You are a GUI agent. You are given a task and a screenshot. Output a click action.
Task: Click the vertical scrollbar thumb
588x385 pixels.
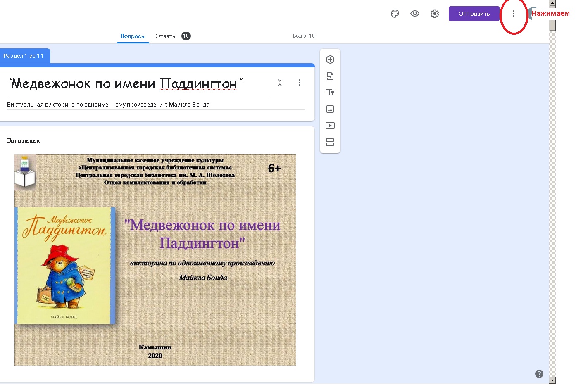tap(552, 25)
